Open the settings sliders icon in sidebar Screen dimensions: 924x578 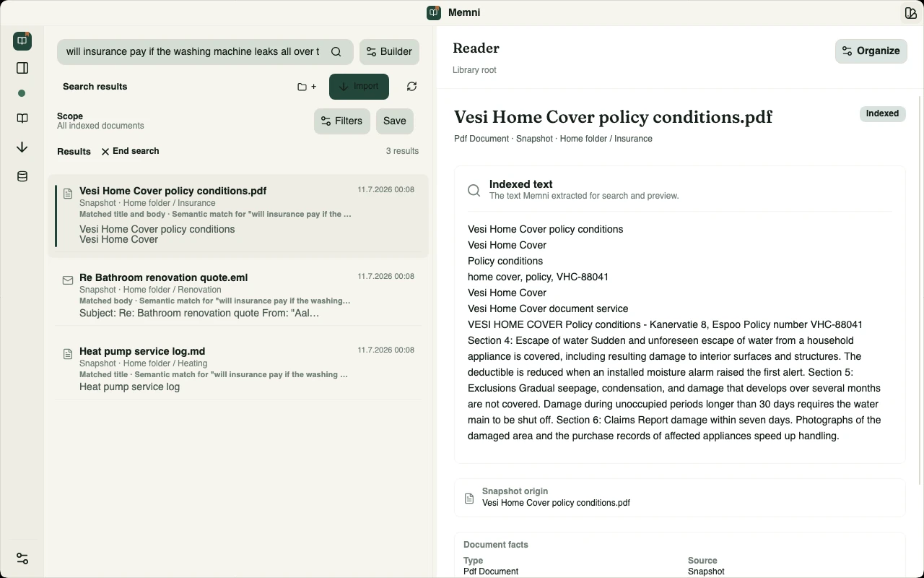pyautogui.click(x=22, y=558)
